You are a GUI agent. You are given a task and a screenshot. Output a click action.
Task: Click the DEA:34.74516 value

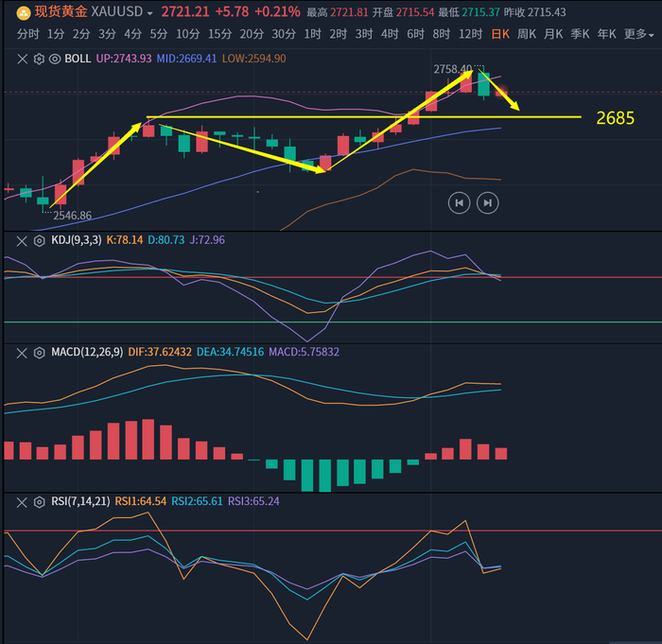point(230,352)
